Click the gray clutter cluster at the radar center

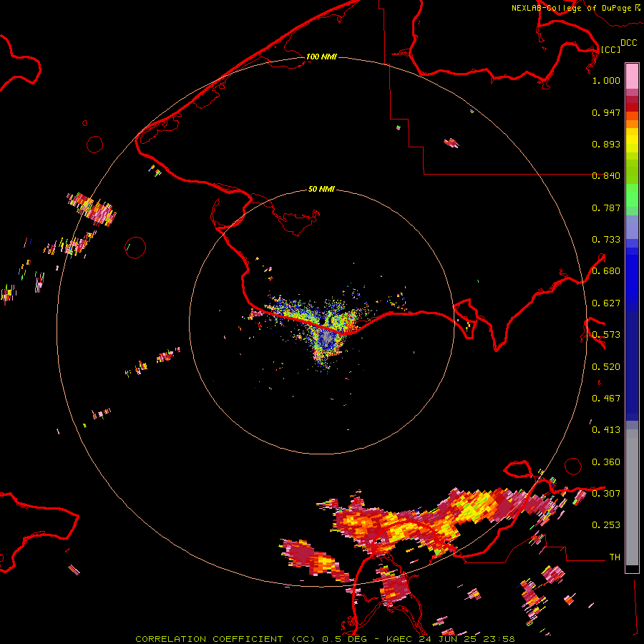327,338
